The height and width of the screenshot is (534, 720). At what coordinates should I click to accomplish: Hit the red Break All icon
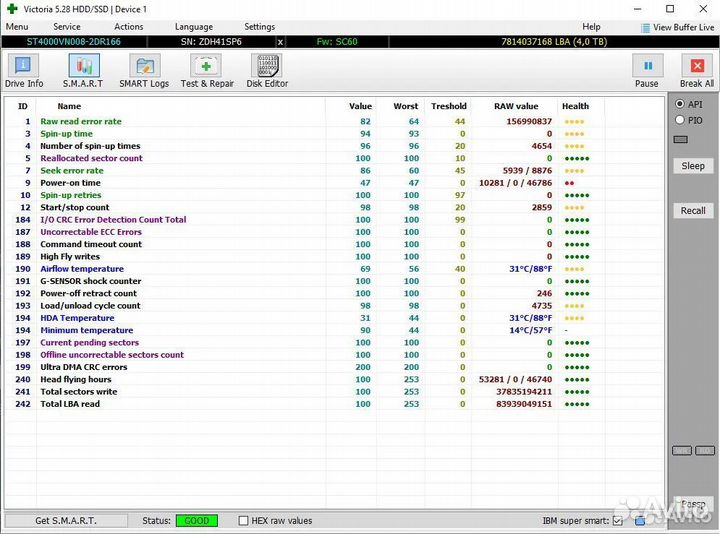(697, 71)
